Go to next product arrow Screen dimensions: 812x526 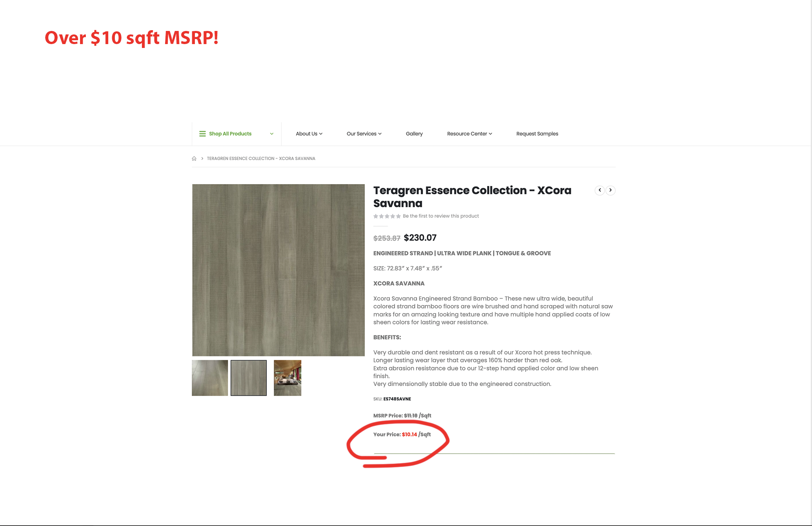611,190
